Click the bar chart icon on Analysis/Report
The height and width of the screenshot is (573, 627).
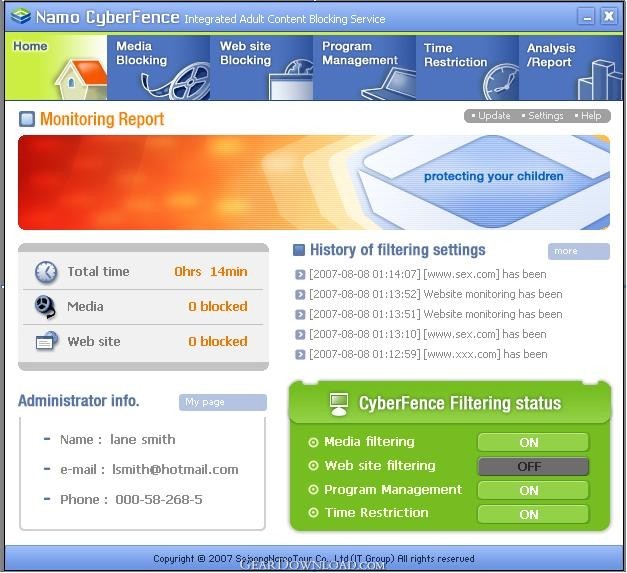click(x=600, y=80)
